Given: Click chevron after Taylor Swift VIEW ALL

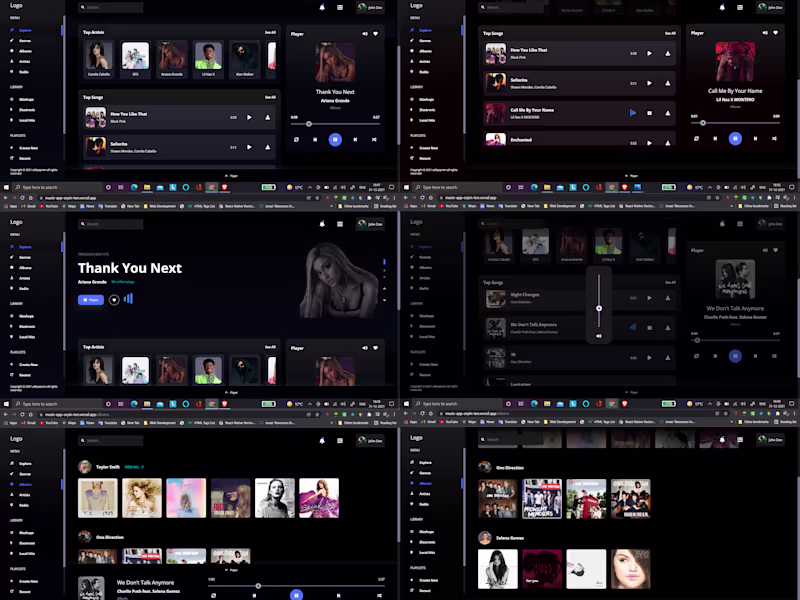Looking at the screenshot, I should click(143, 467).
